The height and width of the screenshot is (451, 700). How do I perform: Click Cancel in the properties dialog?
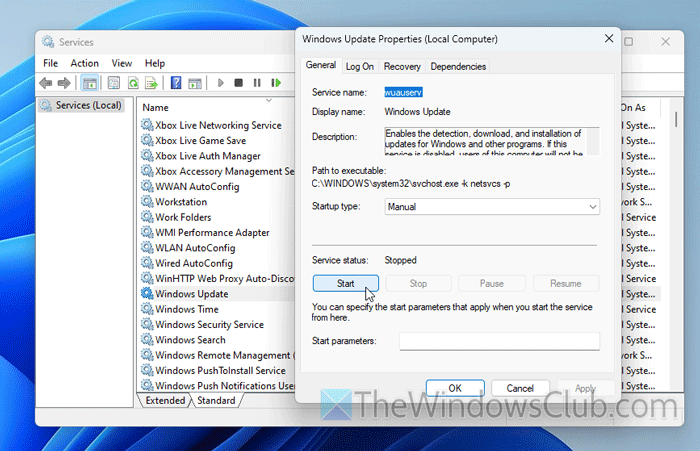tap(520, 388)
